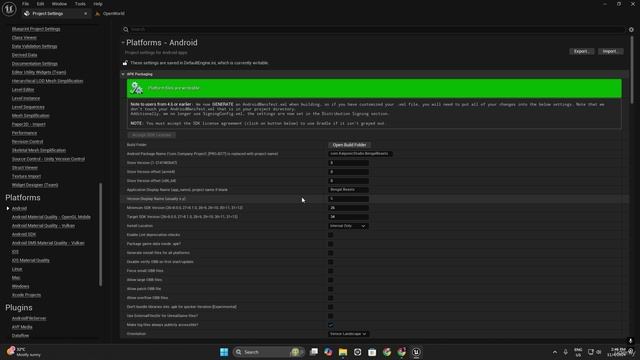The image size is (640, 360).
Task: Select Android under Platforms
Action: [19, 209]
